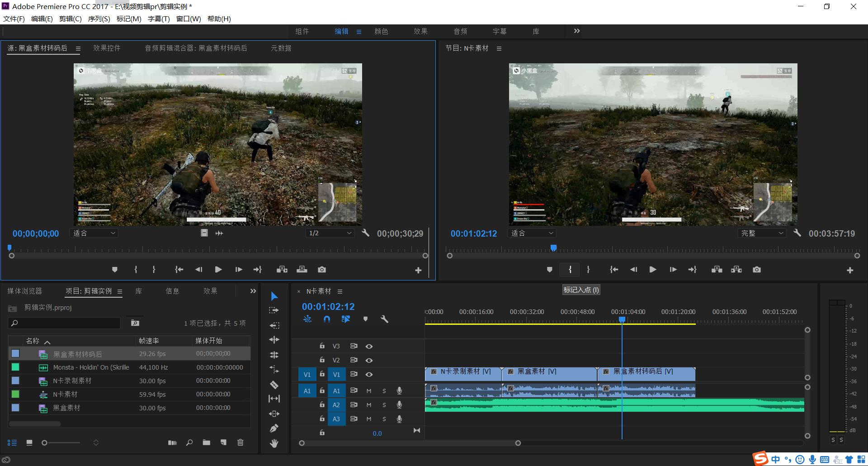Mute audio track A1
The height and width of the screenshot is (466, 868).
(x=369, y=391)
